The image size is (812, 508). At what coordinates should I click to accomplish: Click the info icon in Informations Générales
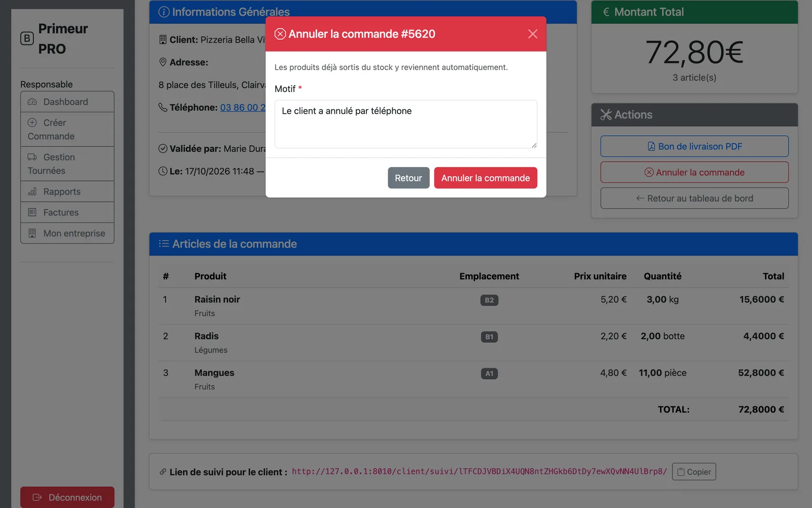[x=164, y=12]
